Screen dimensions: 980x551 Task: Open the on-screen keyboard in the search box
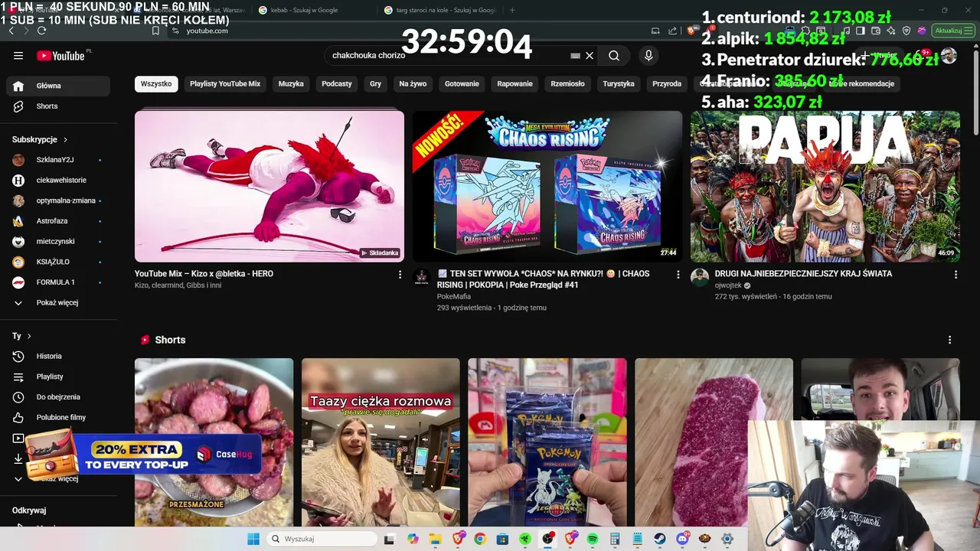tap(576, 56)
